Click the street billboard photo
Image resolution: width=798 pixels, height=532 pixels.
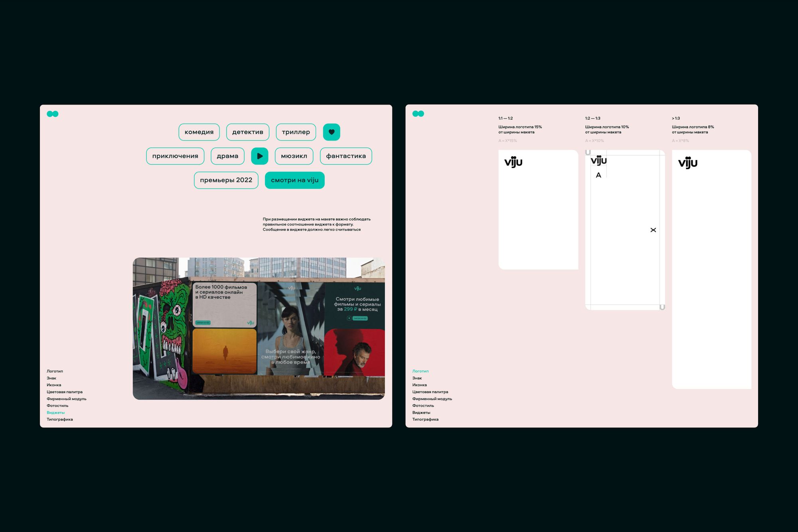(259, 328)
